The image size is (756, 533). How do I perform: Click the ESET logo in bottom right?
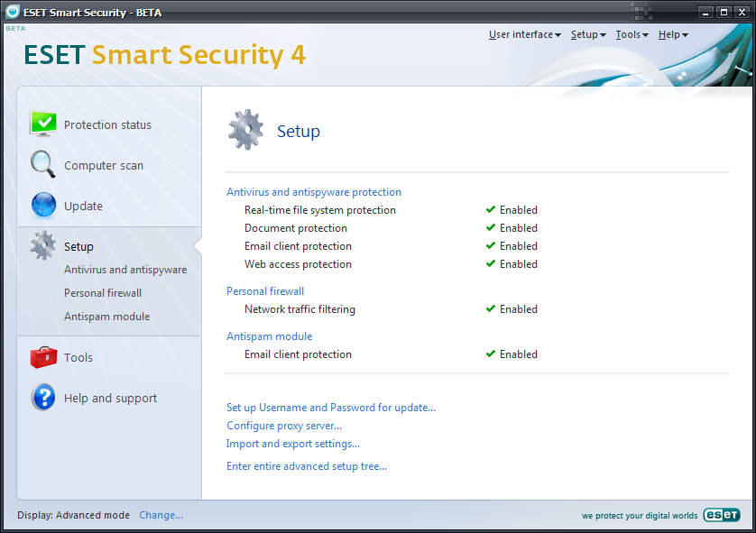722,516
